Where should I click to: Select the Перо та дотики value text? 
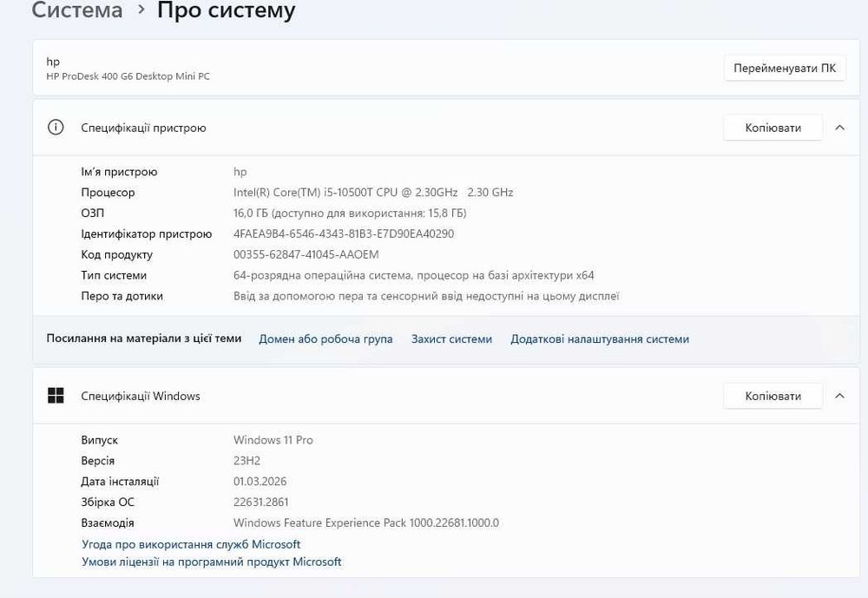tap(426, 296)
